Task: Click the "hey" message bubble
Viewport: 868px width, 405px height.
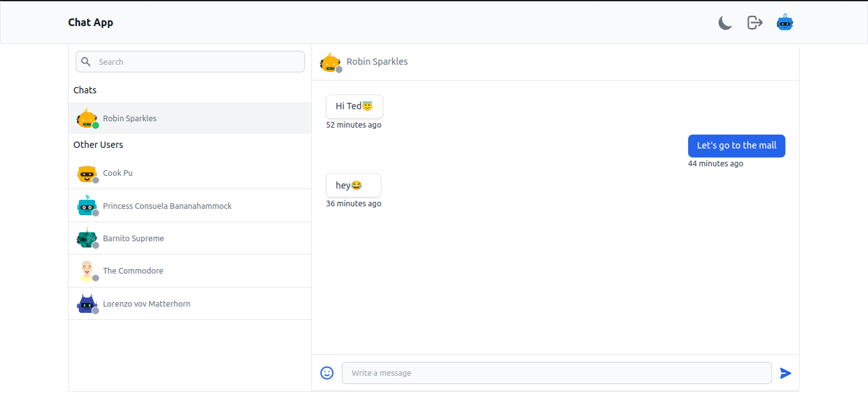Action: point(353,185)
